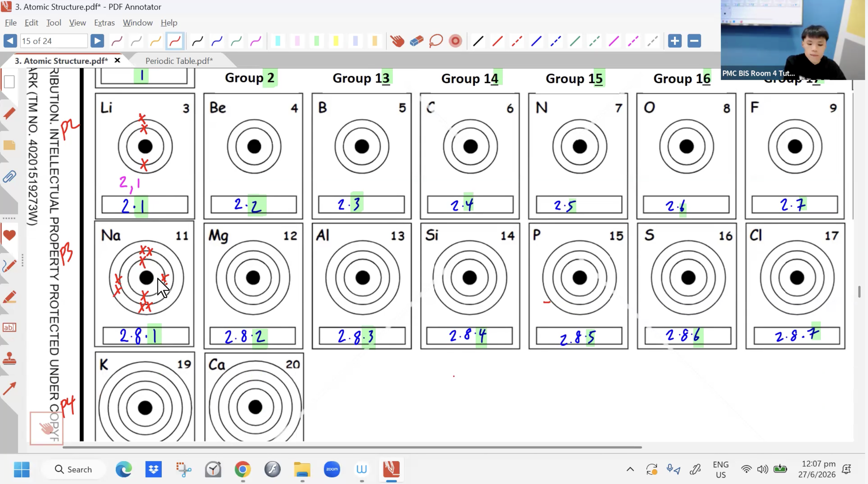The width and height of the screenshot is (868, 484).
Task: Open the Tool menu
Action: (54, 23)
